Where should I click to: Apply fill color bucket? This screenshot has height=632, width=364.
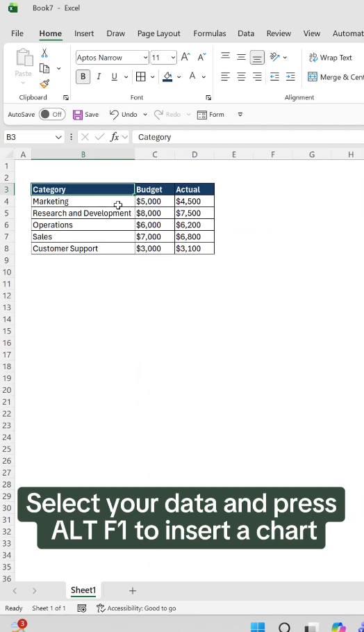tap(167, 76)
